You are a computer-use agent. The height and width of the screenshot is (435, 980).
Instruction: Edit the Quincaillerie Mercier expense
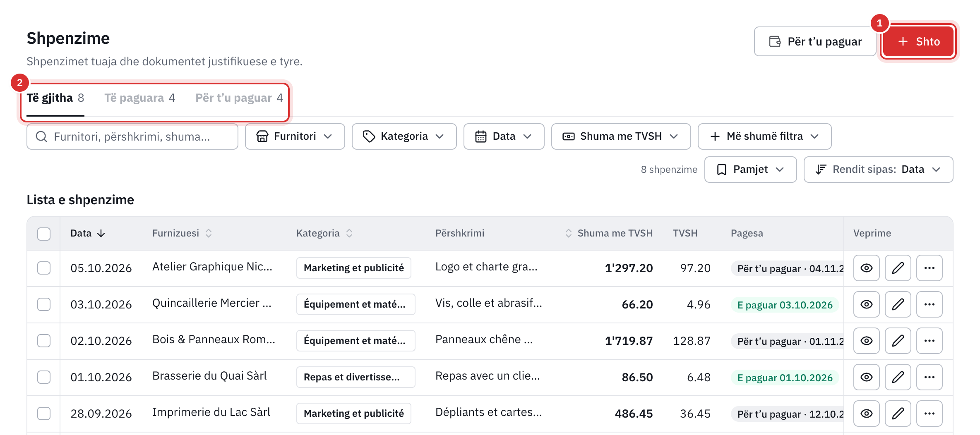click(x=898, y=304)
